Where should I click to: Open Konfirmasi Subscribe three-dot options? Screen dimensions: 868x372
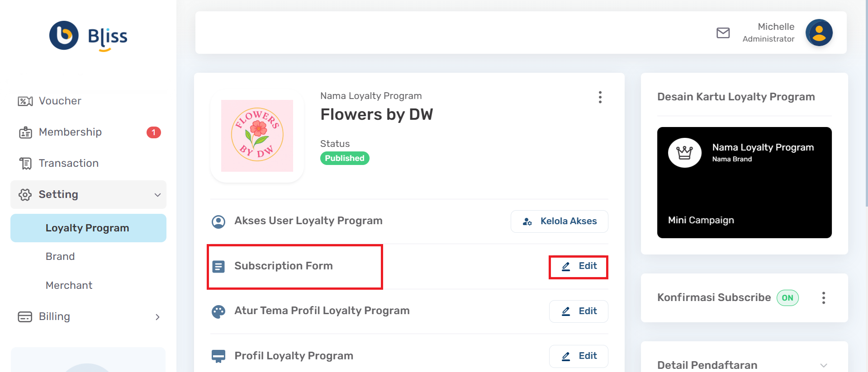pos(823,298)
